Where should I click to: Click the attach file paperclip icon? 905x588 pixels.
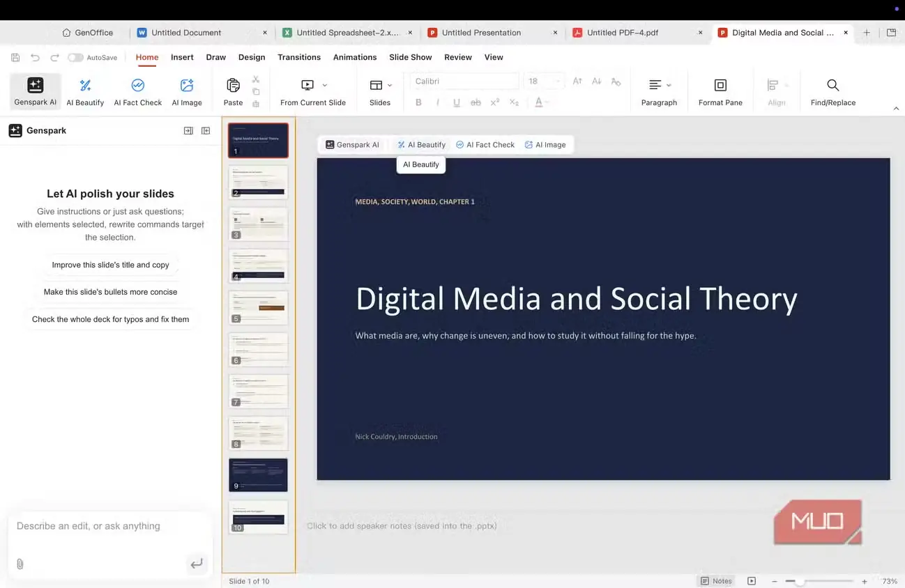(x=20, y=564)
